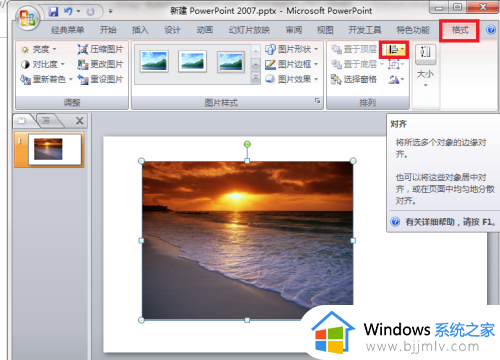The width and height of the screenshot is (500, 360).
Task: Open 图片样式 group dialog launcher
Action: click(x=317, y=101)
